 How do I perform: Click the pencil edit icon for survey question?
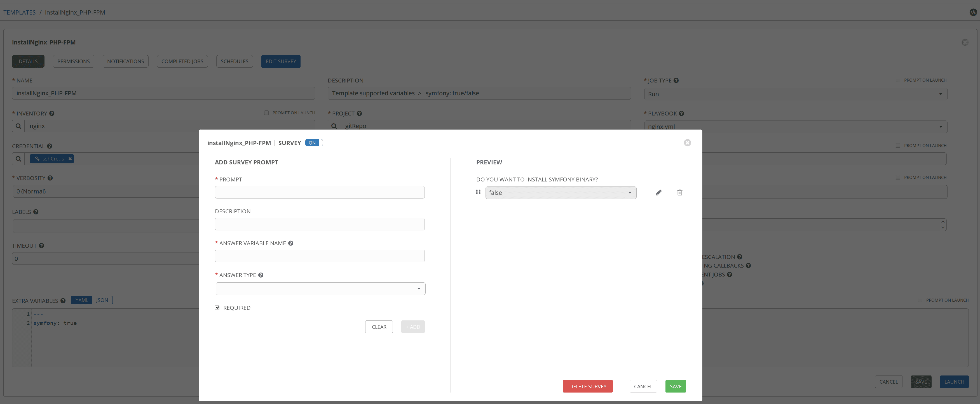pos(658,193)
